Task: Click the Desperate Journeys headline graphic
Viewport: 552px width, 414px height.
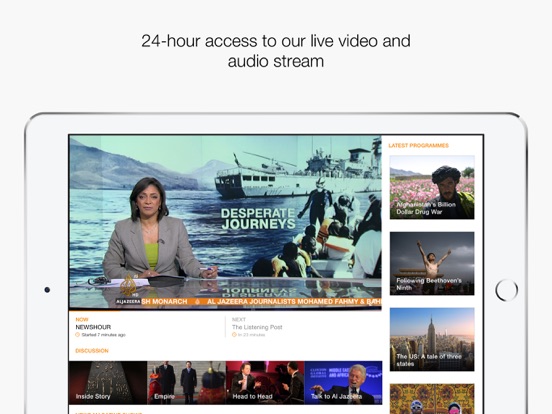Action: 258,219
